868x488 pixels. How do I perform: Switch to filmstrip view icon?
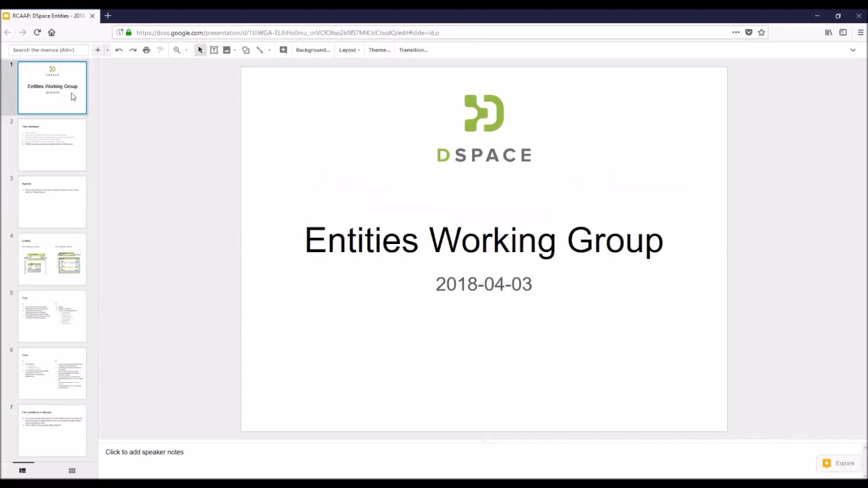pyautogui.click(x=22, y=470)
